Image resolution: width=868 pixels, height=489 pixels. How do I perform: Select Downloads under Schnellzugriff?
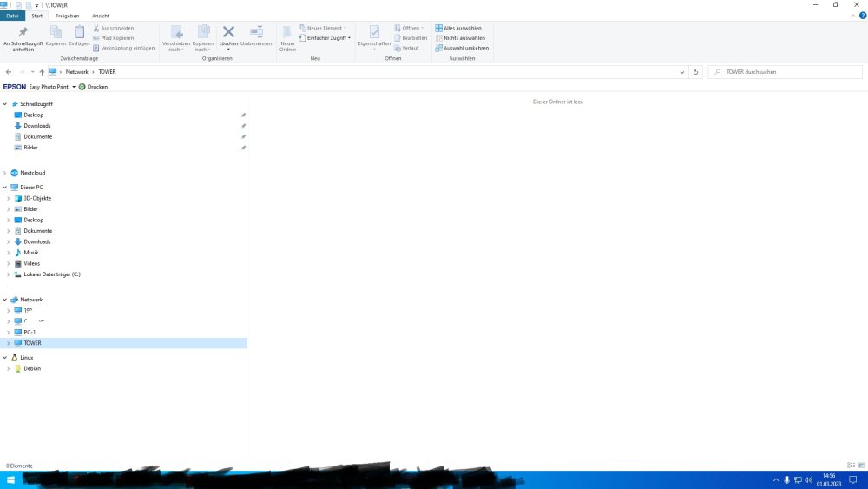pos(36,126)
